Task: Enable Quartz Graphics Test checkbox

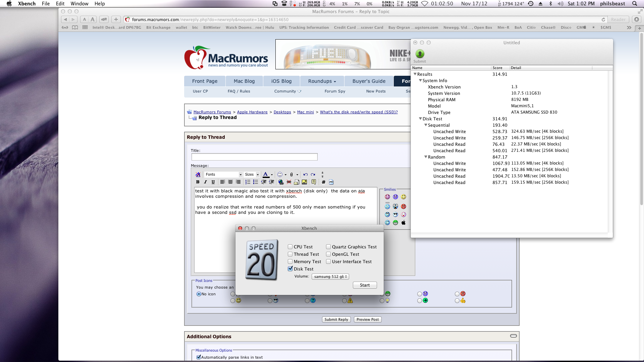Action: tap(328, 247)
